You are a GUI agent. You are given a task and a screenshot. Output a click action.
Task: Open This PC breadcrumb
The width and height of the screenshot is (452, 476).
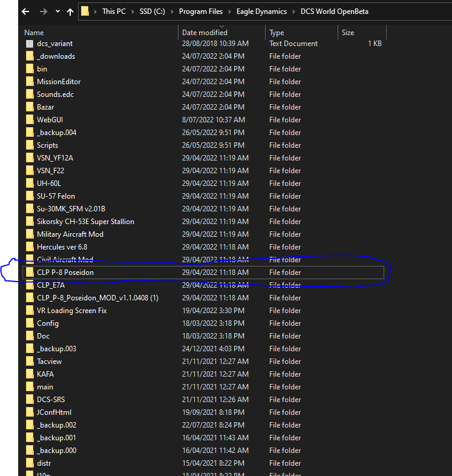(x=114, y=12)
